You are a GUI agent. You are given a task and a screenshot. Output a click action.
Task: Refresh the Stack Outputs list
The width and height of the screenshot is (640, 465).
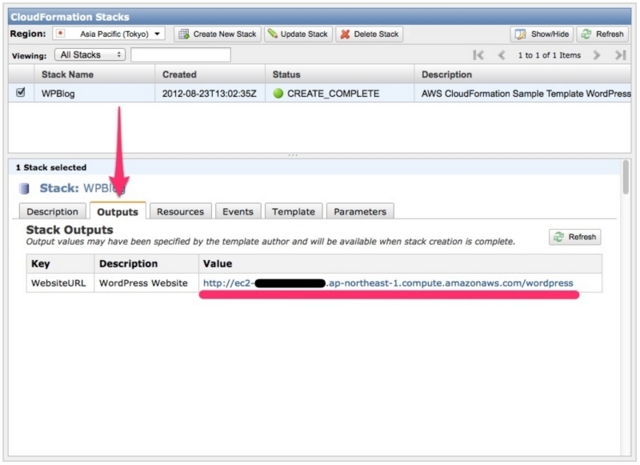[575, 237]
